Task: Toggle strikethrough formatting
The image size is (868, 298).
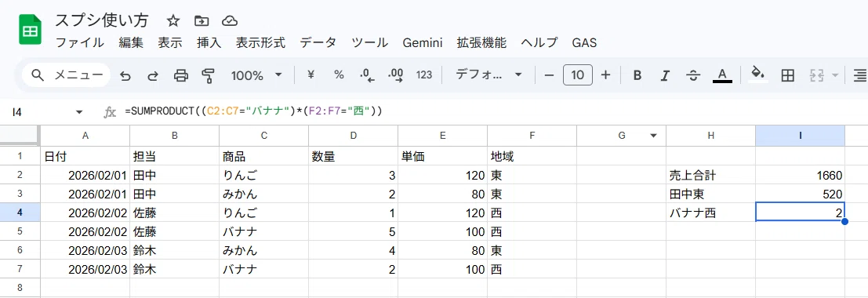Action: point(693,75)
